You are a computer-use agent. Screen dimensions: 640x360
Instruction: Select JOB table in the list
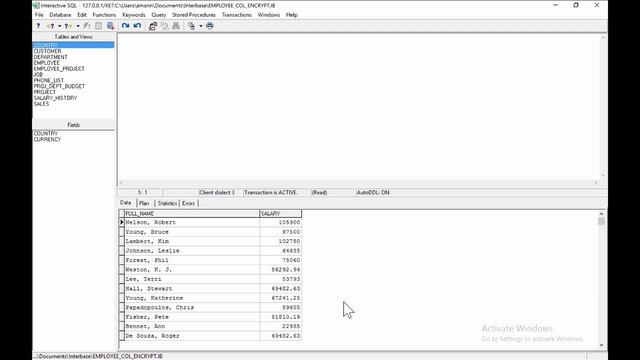point(38,74)
